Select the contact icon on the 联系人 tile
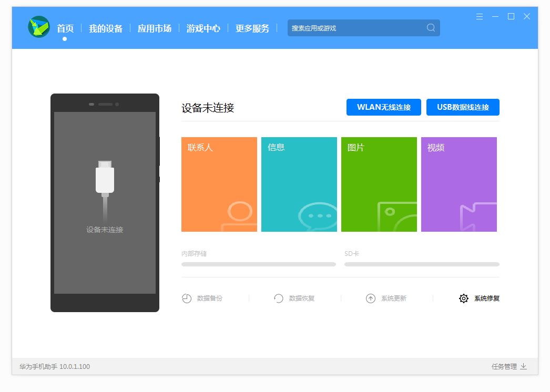Viewport: 550px width, 392px height. tap(239, 215)
